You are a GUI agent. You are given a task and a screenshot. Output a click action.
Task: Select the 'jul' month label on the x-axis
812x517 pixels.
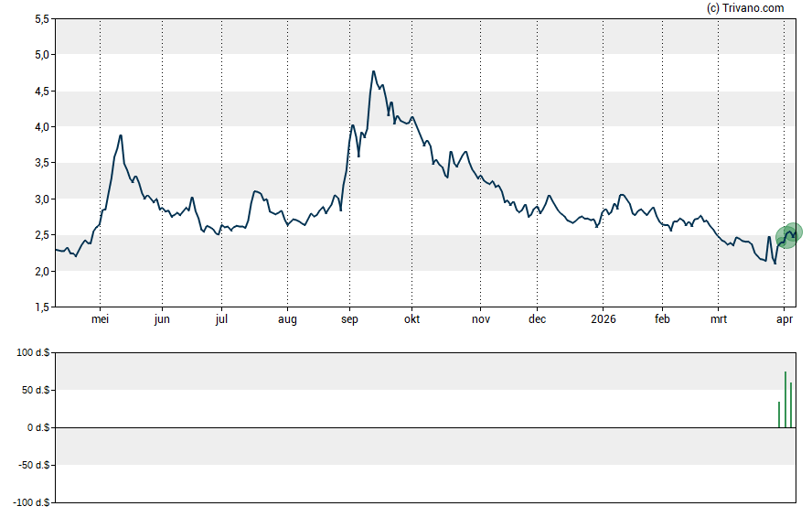[x=220, y=319]
